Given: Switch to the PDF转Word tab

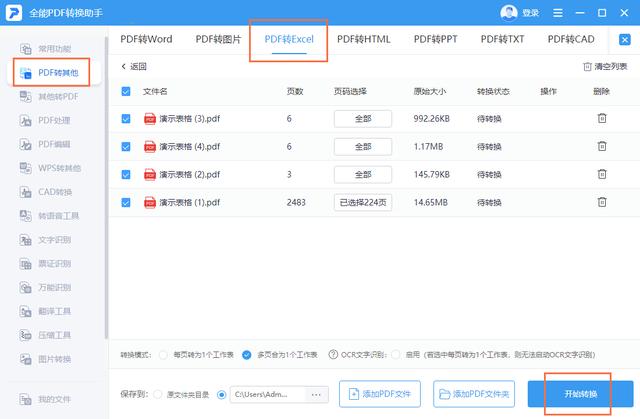Looking at the screenshot, I should point(146,39).
